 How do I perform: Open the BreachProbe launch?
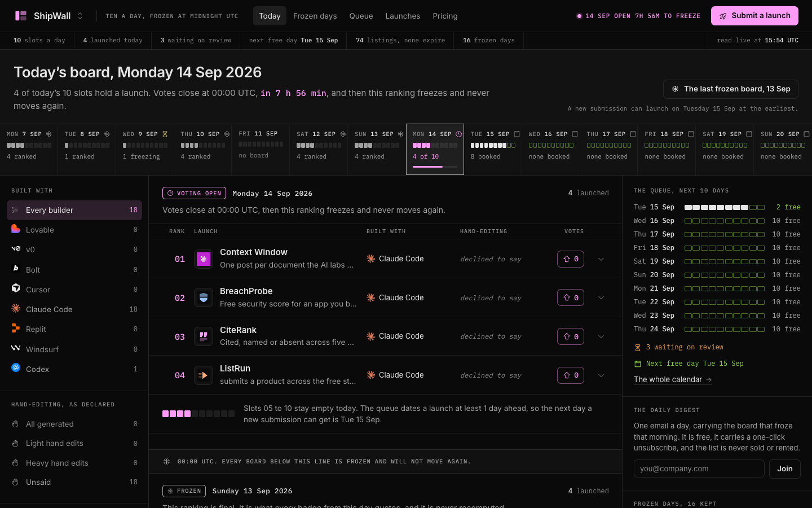coord(246,291)
